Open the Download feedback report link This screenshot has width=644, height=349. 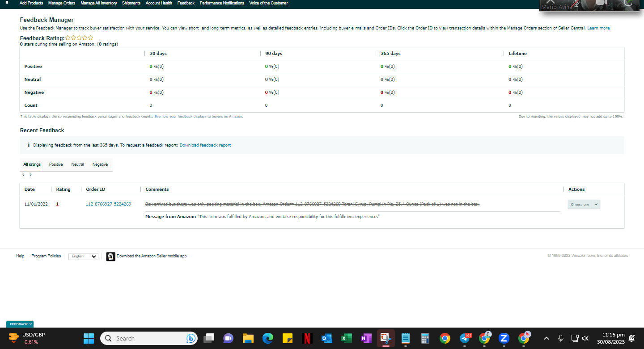[205, 145]
